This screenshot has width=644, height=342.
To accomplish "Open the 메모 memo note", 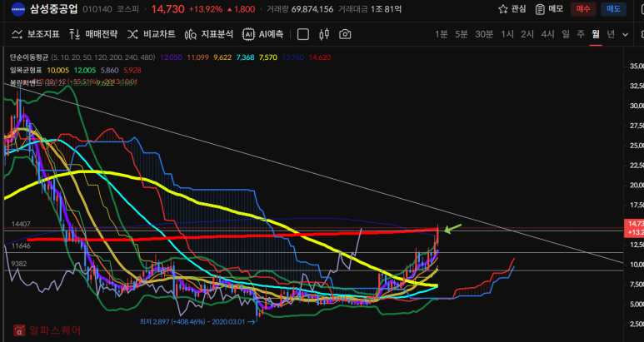I will coord(549,9).
